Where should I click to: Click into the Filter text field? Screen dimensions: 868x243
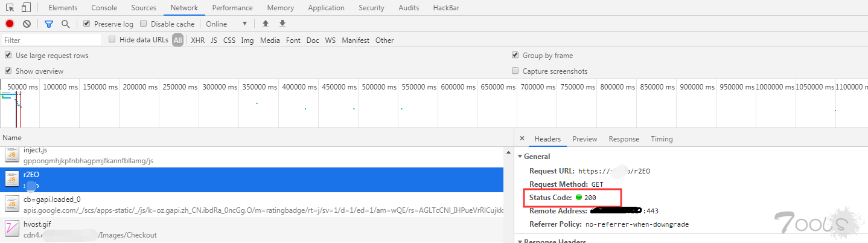click(x=51, y=40)
